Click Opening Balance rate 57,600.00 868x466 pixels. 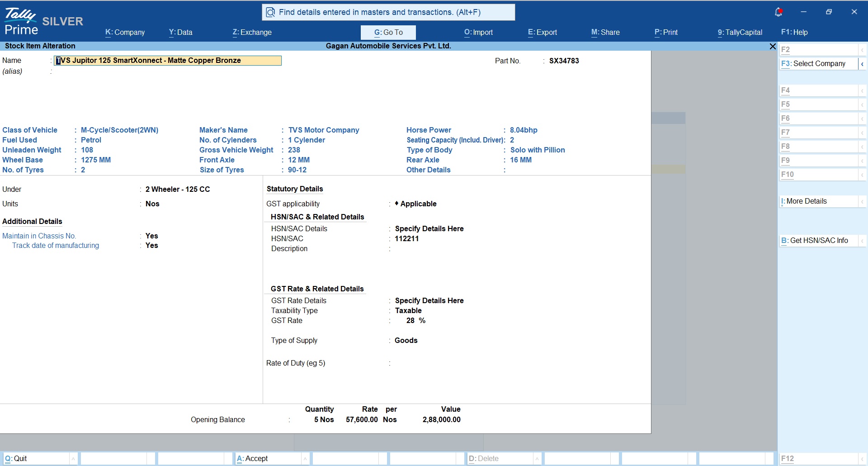(362, 419)
